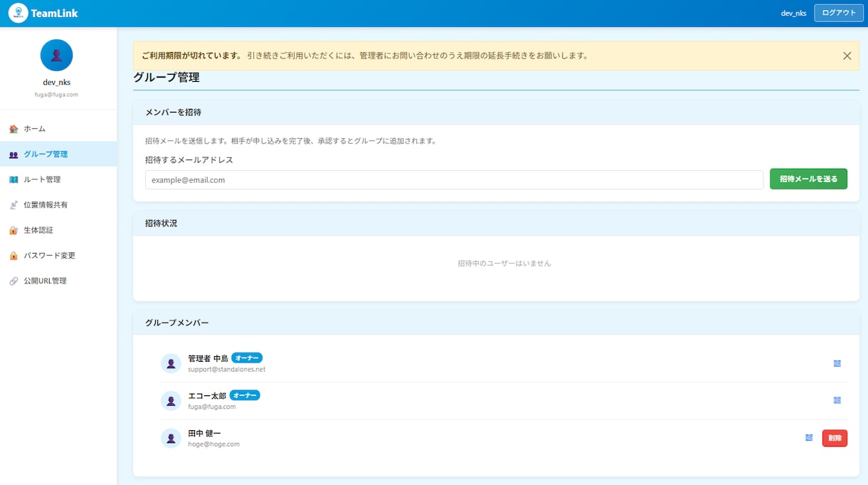868x485 pixels.
Task: Click the dev_nks profile avatar in sidebar
Action: (57, 55)
